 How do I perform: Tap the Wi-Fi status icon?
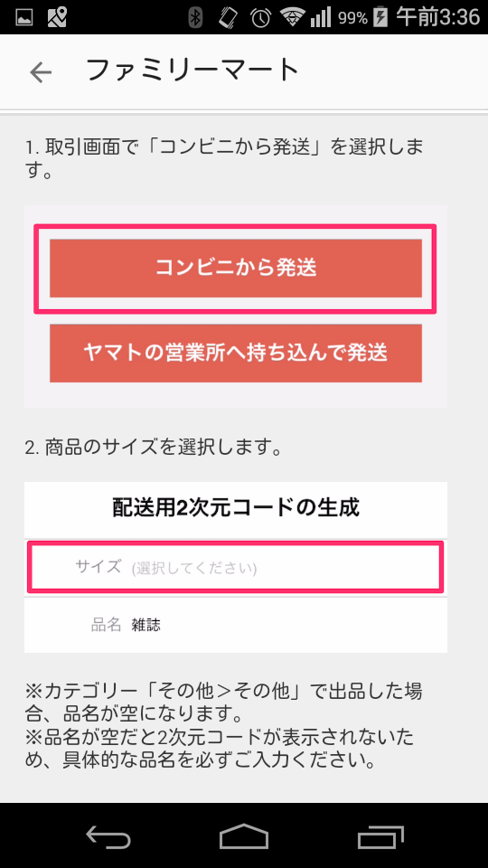pos(290,18)
